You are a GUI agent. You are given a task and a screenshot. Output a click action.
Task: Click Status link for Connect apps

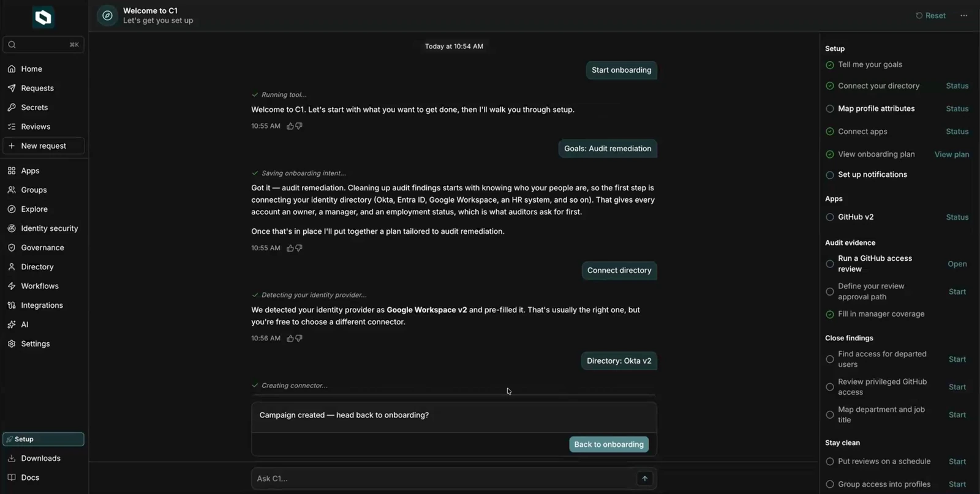957,132
